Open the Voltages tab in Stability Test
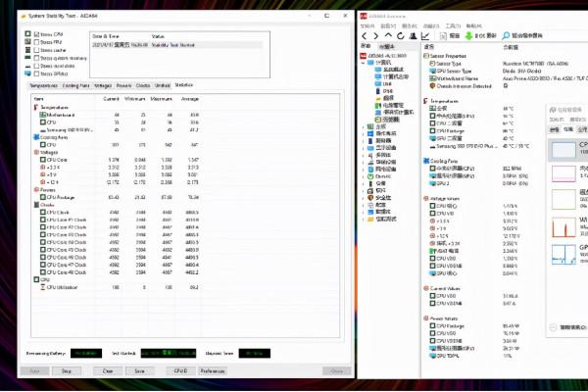The width and height of the screenshot is (588, 392). (x=103, y=85)
